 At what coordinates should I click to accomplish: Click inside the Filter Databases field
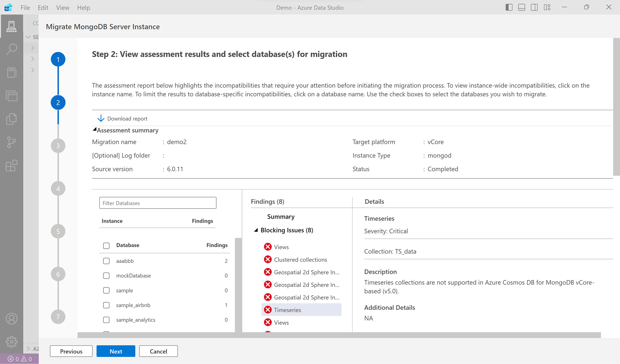click(x=157, y=203)
